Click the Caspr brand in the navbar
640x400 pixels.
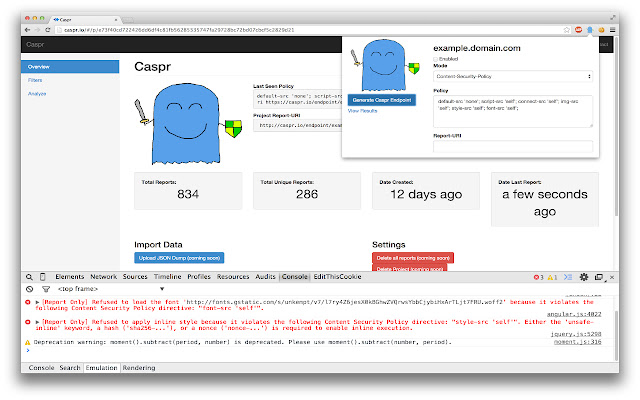35,44
